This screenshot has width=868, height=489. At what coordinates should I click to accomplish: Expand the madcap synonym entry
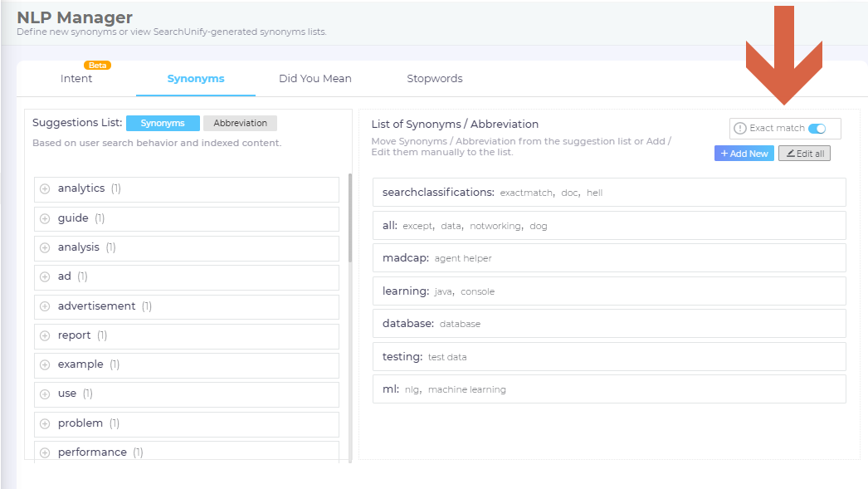coord(608,258)
